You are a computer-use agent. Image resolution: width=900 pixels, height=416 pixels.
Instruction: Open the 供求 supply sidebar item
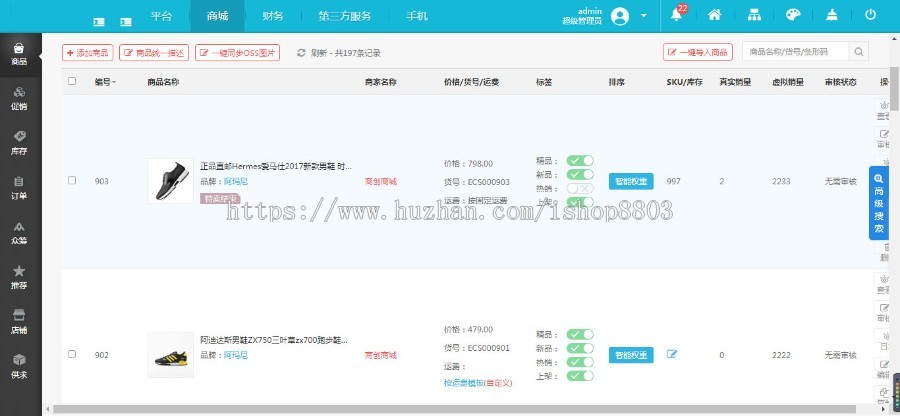coord(19,367)
